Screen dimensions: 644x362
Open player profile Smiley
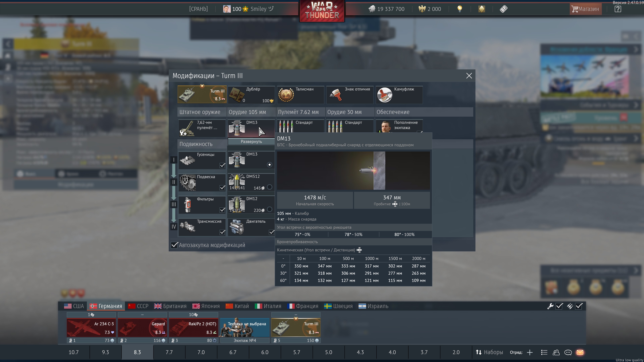click(x=248, y=9)
